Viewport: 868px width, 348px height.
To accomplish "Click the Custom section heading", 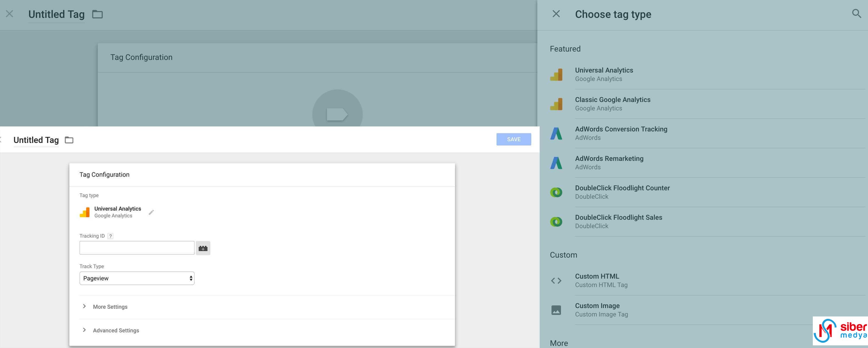I will (x=563, y=255).
